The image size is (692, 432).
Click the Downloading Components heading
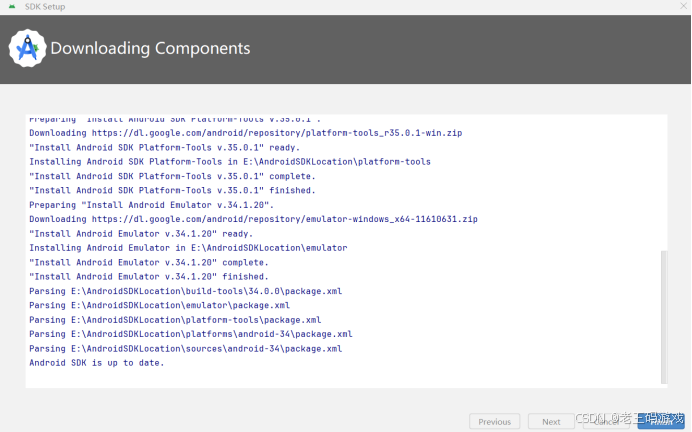150,48
